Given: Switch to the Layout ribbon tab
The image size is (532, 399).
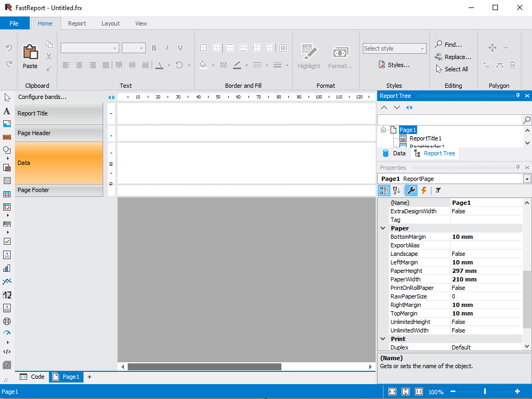Looking at the screenshot, I should tap(111, 23).
